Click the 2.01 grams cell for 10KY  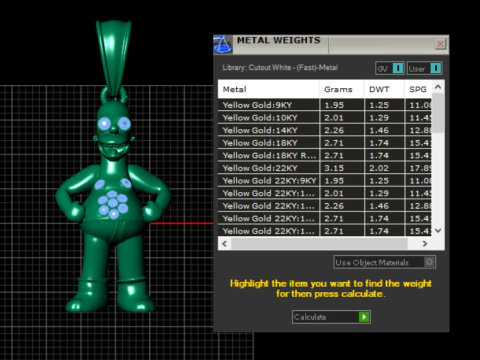342,118
